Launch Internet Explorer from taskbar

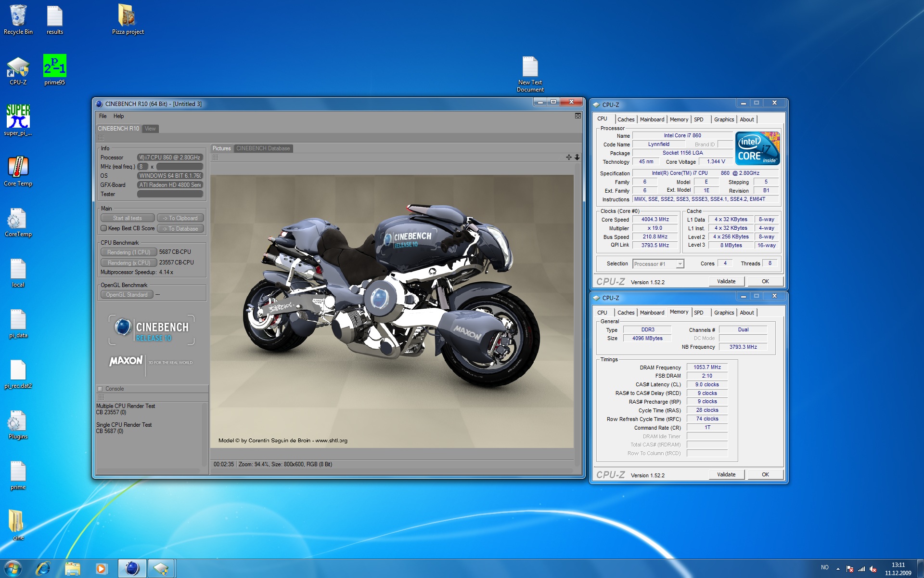click(43, 569)
